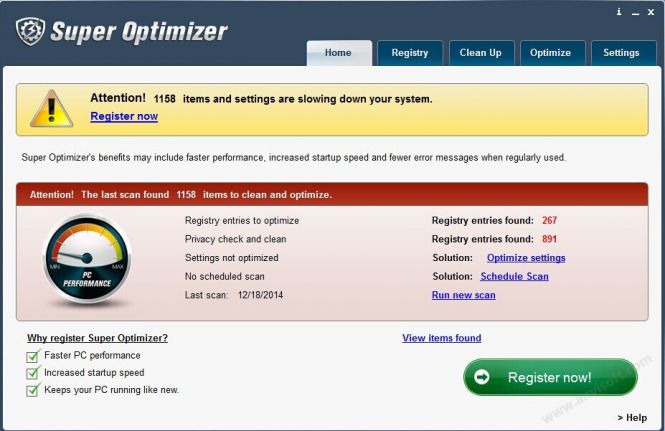Viewport: 665px width, 431px height.
Task: Click the yellow warning triangle icon
Action: 51,109
